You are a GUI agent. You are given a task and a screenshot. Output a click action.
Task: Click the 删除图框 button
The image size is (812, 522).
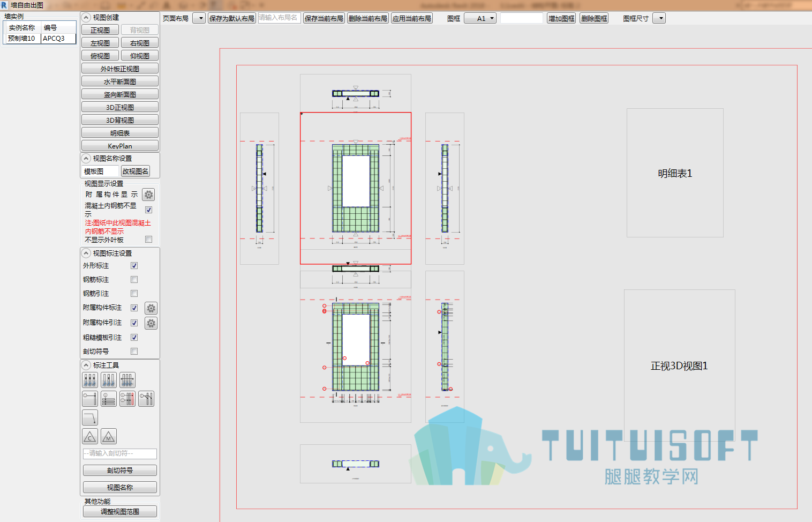[x=594, y=18]
